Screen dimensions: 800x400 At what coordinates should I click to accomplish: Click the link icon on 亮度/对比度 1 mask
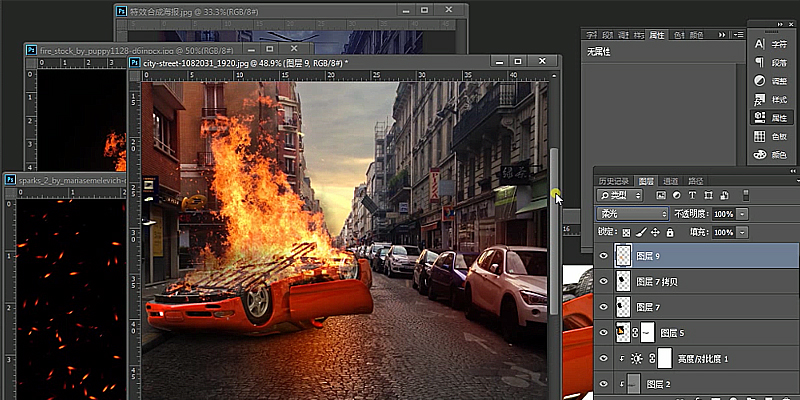click(652, 359)
